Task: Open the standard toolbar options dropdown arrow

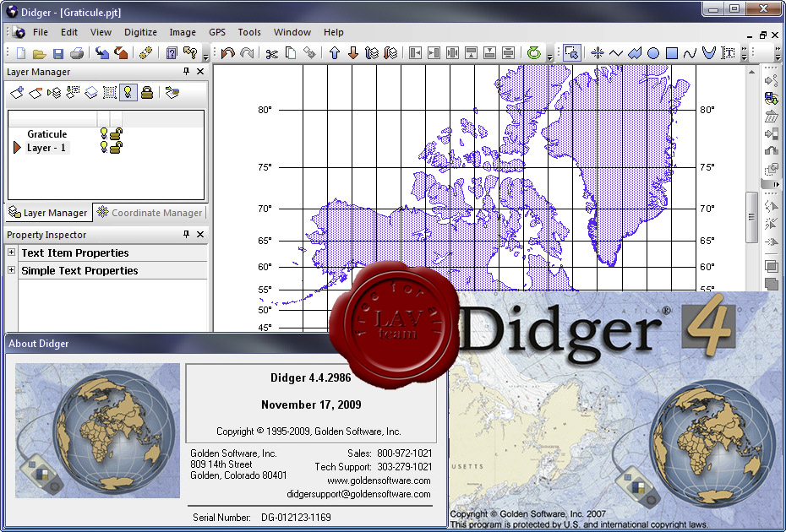Action: point(205,56)
